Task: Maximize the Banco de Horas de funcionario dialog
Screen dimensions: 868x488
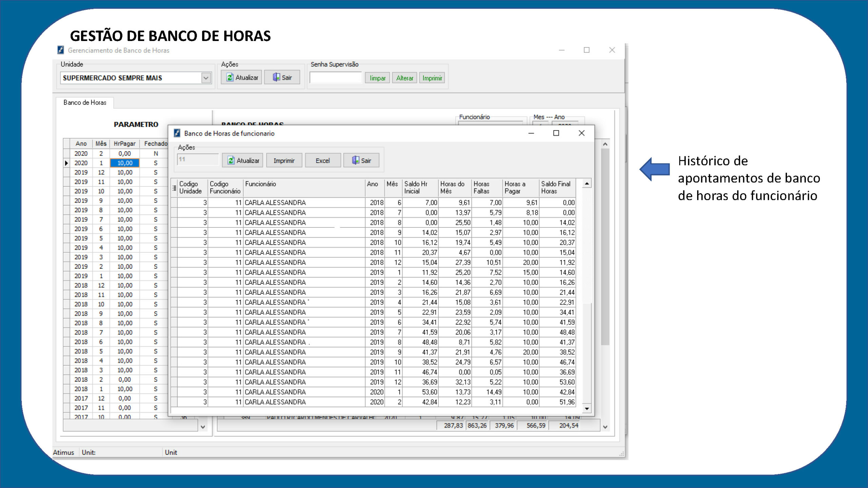Action: [556, 133]
